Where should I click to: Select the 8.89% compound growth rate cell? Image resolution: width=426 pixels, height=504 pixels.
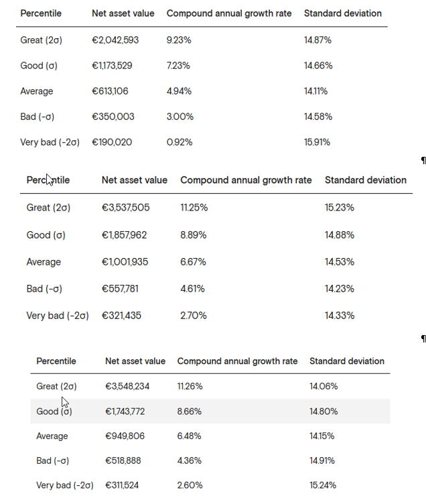tap(194, 235)
